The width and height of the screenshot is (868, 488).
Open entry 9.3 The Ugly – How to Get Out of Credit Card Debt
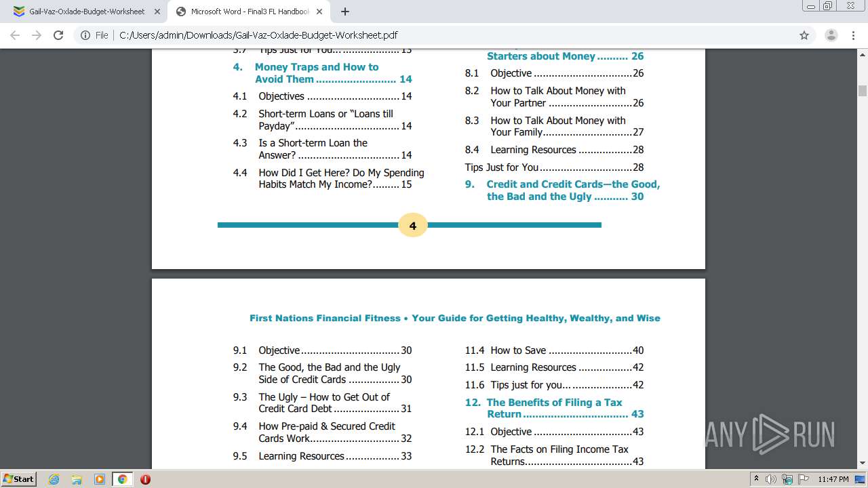pos(322,403)
